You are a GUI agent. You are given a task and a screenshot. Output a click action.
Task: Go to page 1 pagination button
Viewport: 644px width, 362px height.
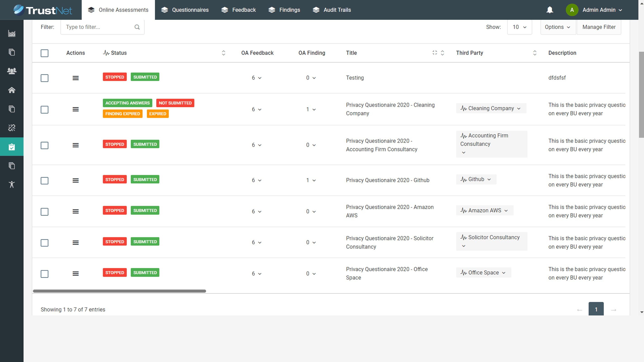(x=596, y=309)
